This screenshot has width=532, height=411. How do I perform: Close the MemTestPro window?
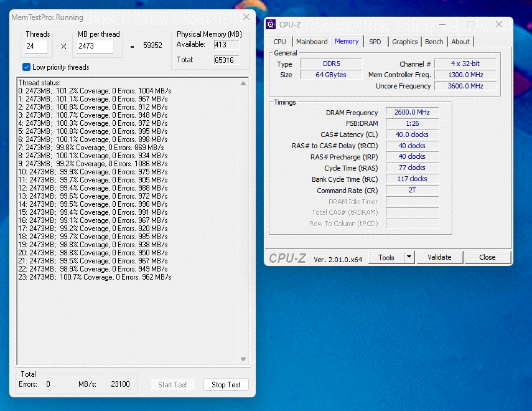(246, 17)
